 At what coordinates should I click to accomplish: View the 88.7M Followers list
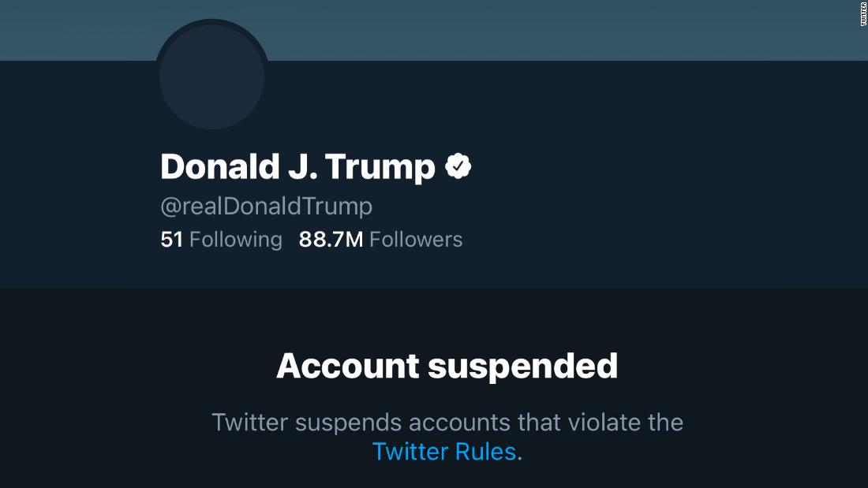[381, 239]
